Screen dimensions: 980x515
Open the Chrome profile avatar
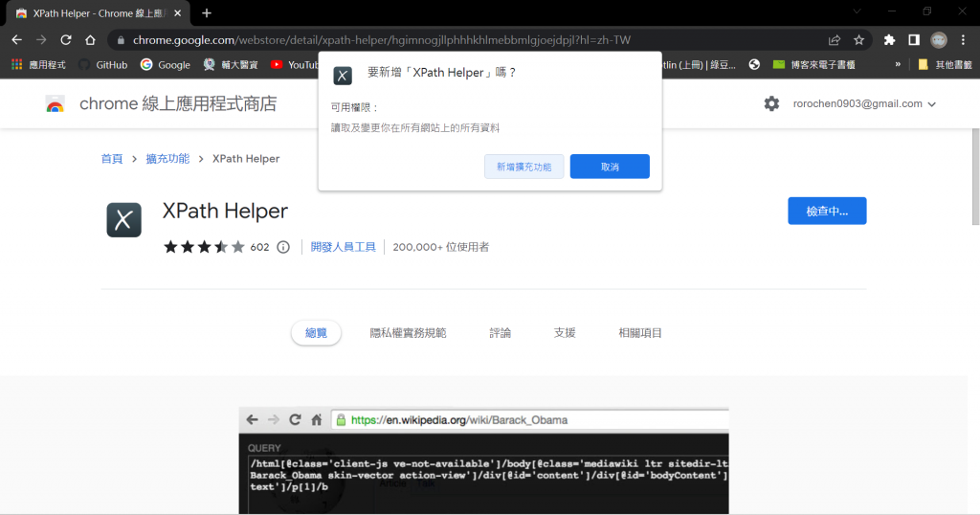tap(938, 40)
